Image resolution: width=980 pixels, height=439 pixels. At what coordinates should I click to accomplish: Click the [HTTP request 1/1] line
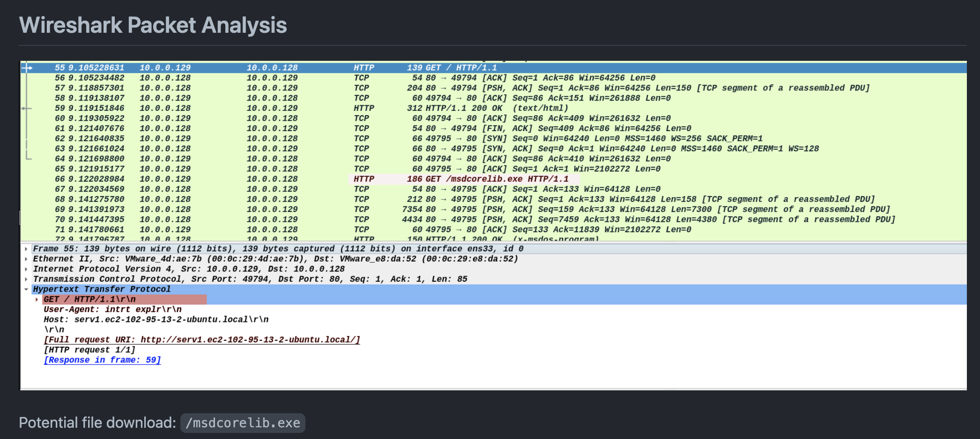coord(89,350)
